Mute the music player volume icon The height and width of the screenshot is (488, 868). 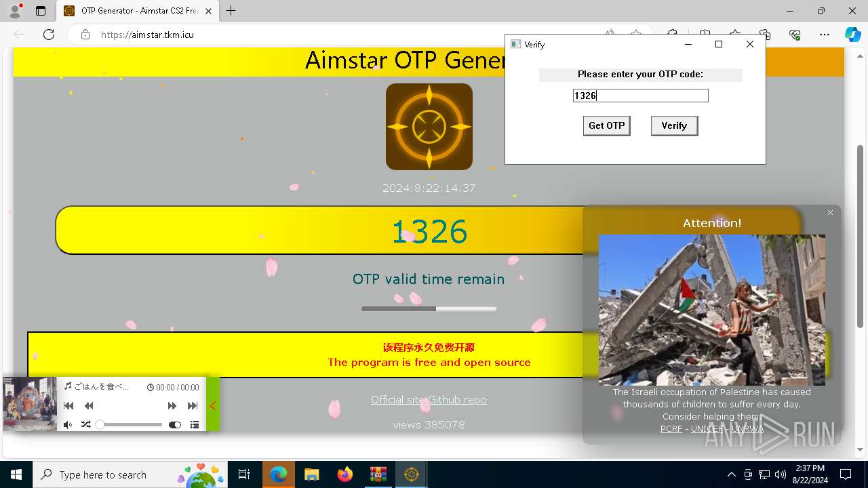click(x=68, y=425)
